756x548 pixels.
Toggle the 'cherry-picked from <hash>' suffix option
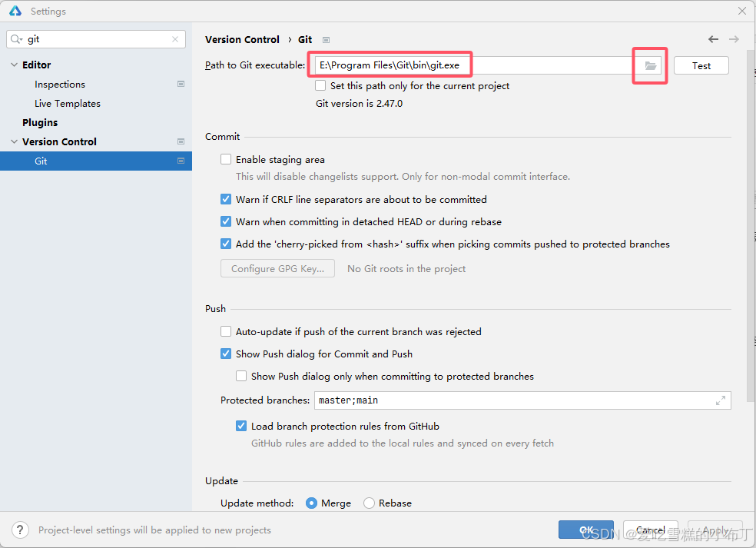(226, 244)
